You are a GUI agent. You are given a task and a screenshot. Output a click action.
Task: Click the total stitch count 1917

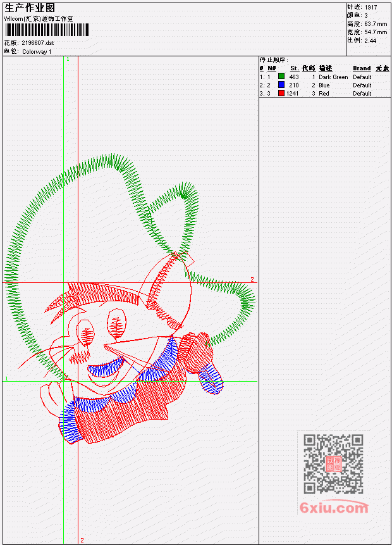click(x=371, y=7)
